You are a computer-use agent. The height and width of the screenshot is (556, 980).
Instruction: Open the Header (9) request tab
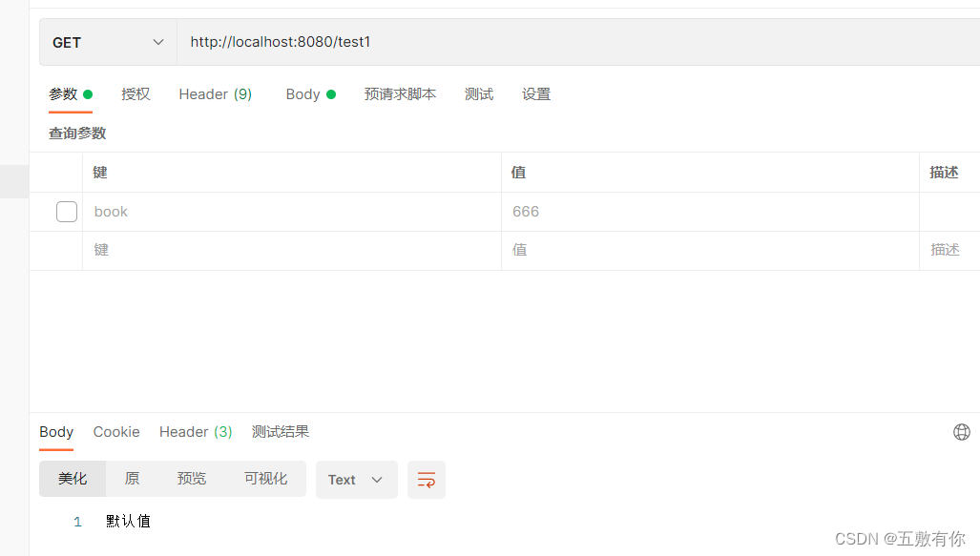tap(215, 93)
